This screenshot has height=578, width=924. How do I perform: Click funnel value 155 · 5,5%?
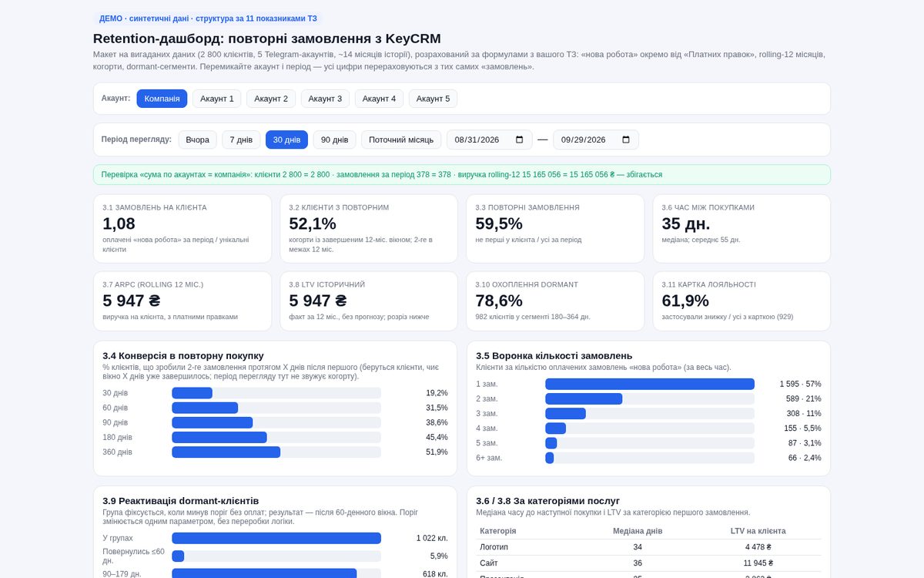[802, 428]
